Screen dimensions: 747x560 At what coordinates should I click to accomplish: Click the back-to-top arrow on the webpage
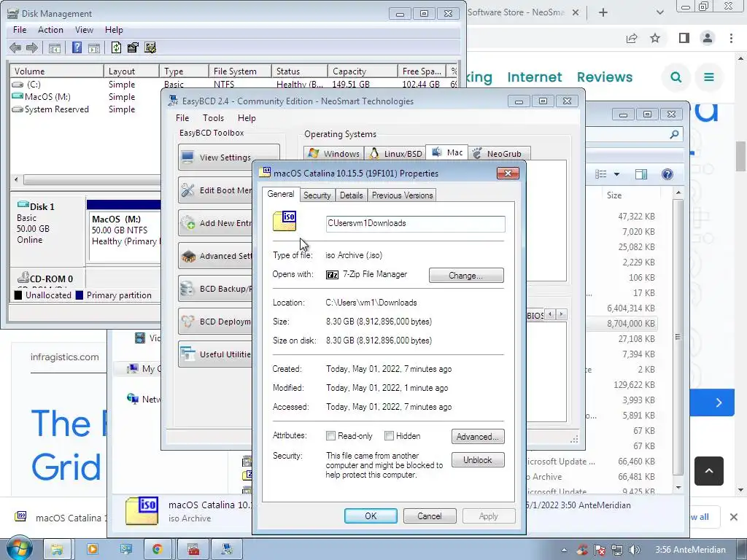(x=709, y=471)
